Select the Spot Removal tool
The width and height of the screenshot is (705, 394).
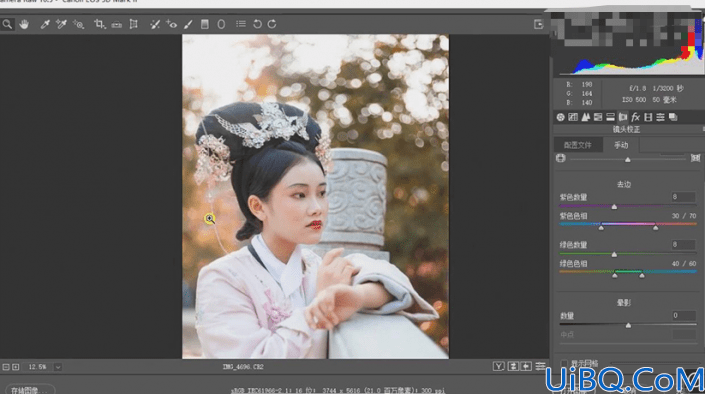click(x=155, y=24)
